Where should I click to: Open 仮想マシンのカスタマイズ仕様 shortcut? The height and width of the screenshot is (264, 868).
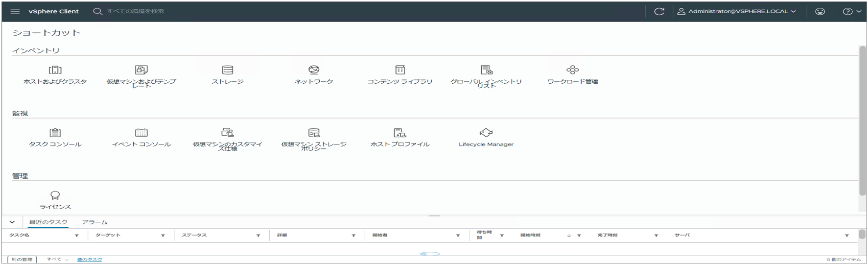(228, 139)
